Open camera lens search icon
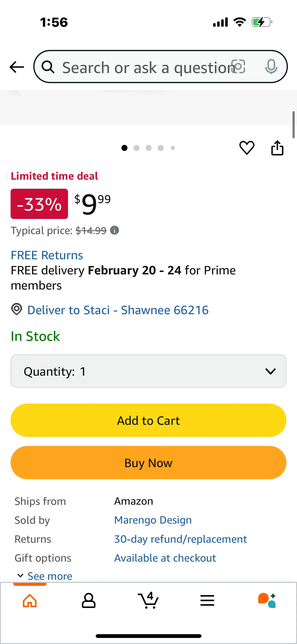The image size is (297, 644). (x=238, y=67)
